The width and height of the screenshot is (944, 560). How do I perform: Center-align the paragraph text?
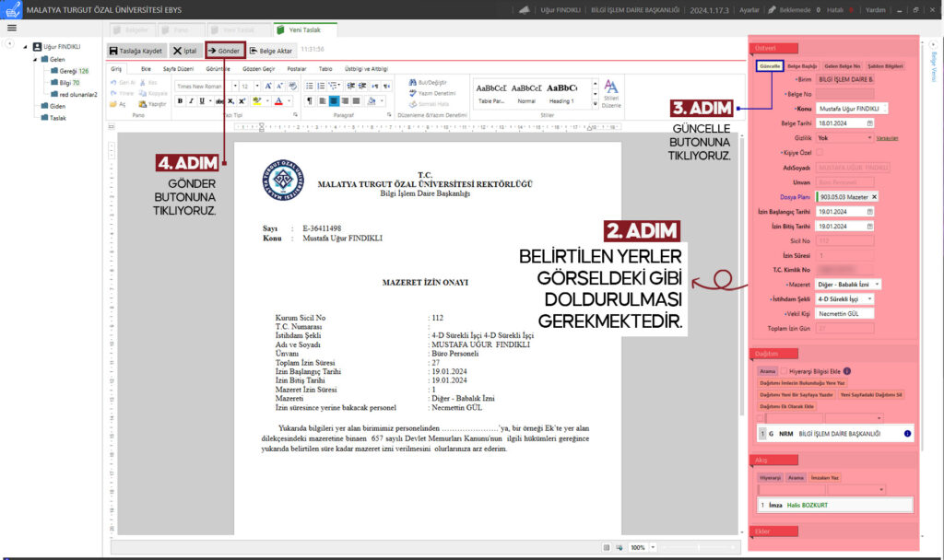(334, 101)
